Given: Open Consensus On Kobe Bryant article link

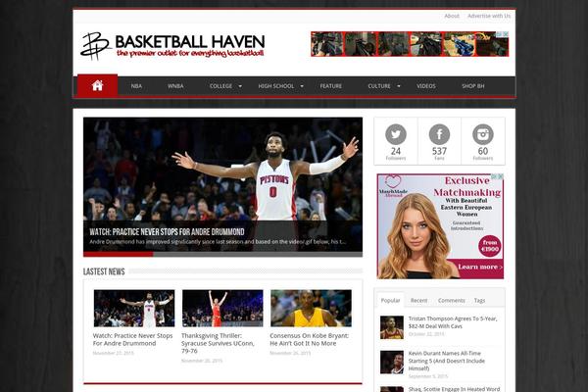Looking at the screenshot, I should [309, 339].
